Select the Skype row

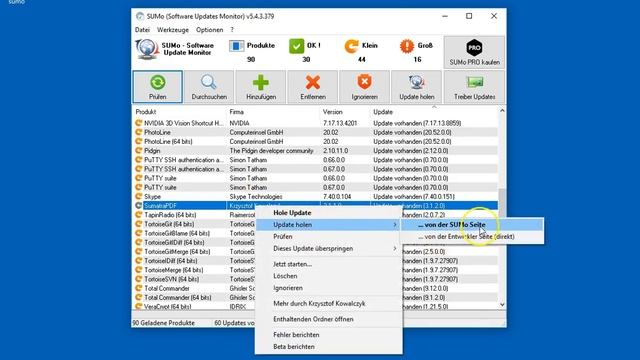315,196
